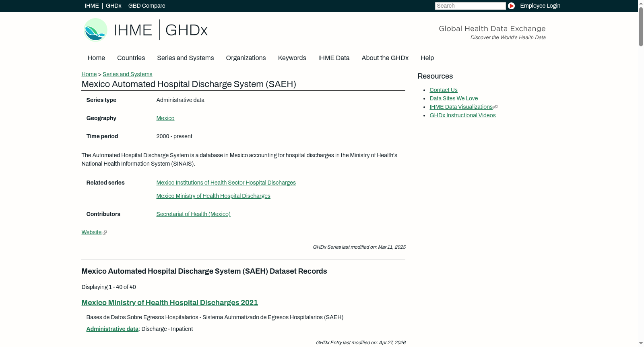Go to Home menu item

96,58
